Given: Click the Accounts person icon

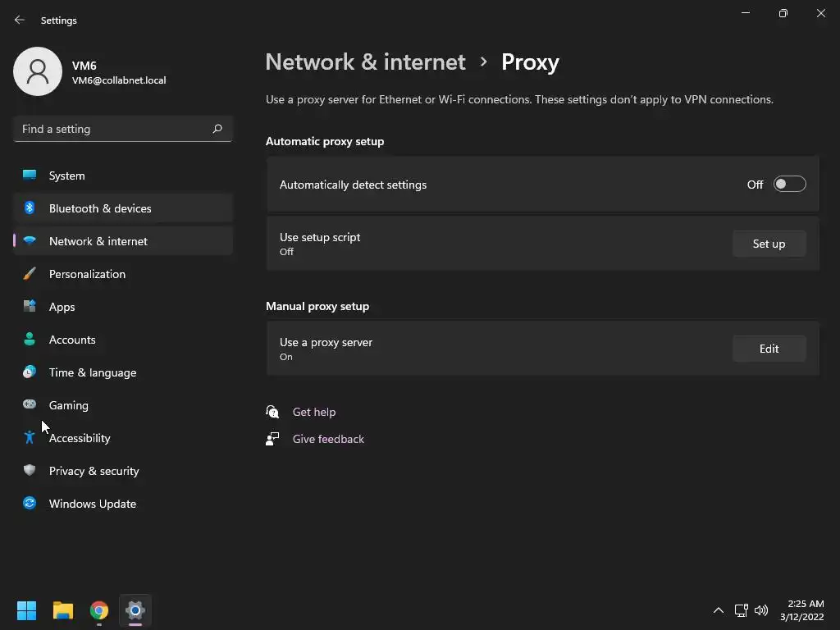Looking at the screenshot, I should tap(30, 340).
